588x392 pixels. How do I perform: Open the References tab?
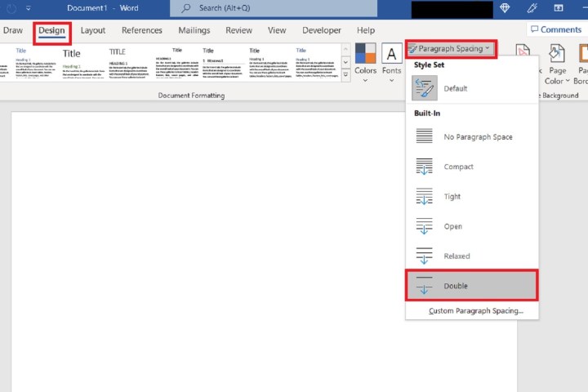(x=143, y=30)
